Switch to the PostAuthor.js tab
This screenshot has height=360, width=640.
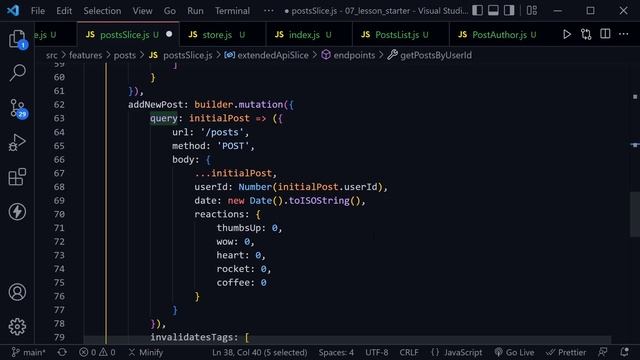(499, 35)
